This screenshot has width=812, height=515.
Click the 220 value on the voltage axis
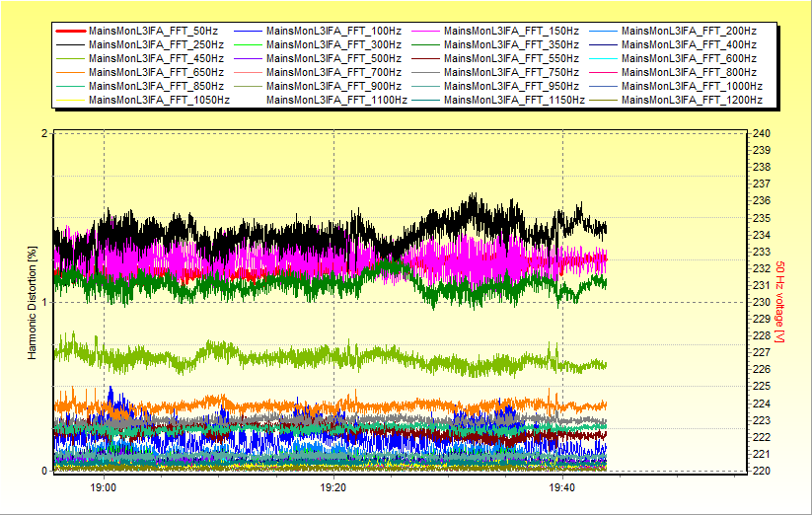click(761, 471)
